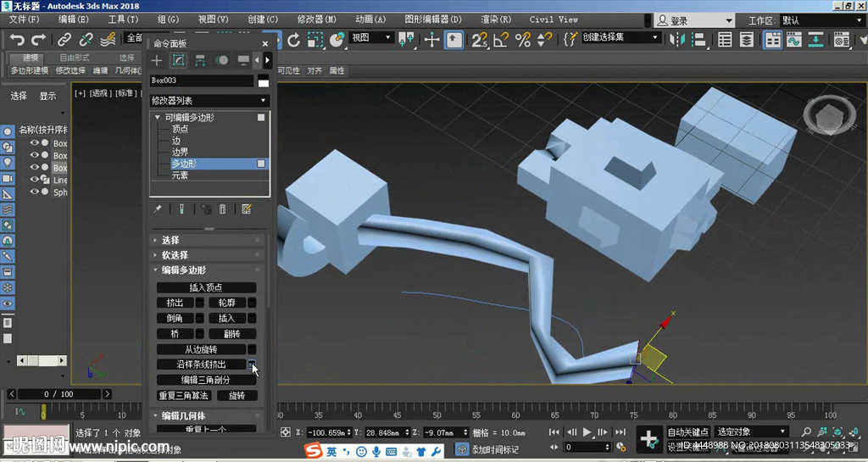The height and width of the screenshot is (462, 868).
Task: Click the object color swatch beside Box003
Action: click(x=264, y=81)
